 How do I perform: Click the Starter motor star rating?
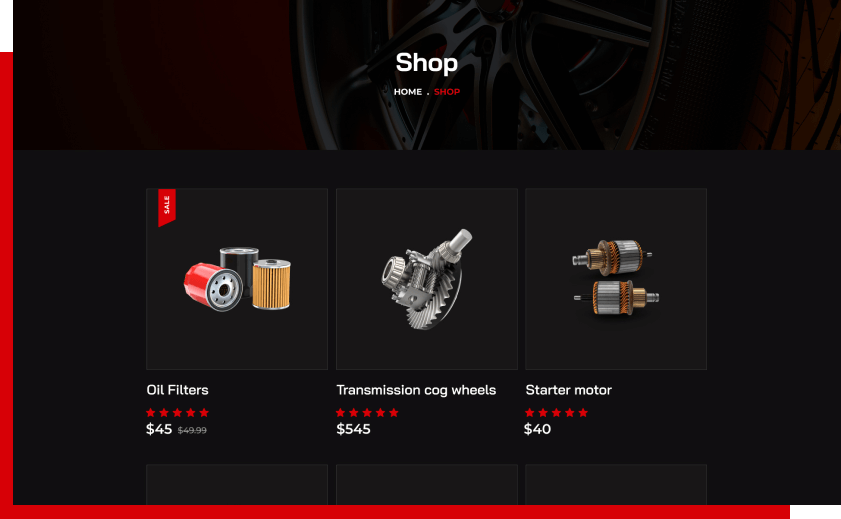click(557, 412)
